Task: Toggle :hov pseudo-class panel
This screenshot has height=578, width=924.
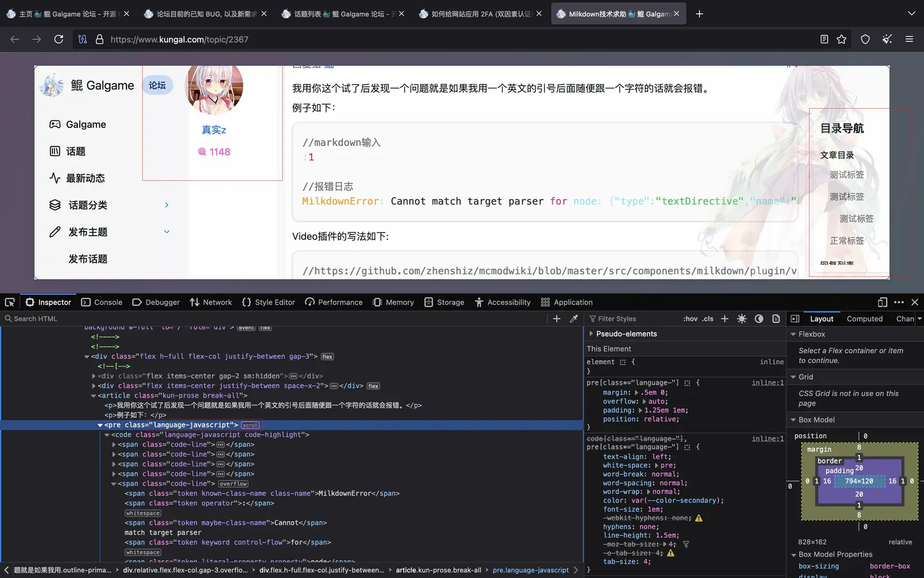Action: click(690, 318)
